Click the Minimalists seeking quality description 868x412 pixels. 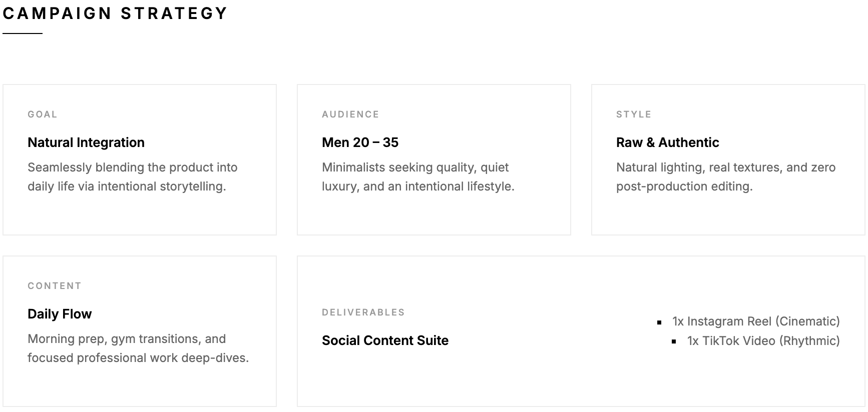(x=418, y=176)
